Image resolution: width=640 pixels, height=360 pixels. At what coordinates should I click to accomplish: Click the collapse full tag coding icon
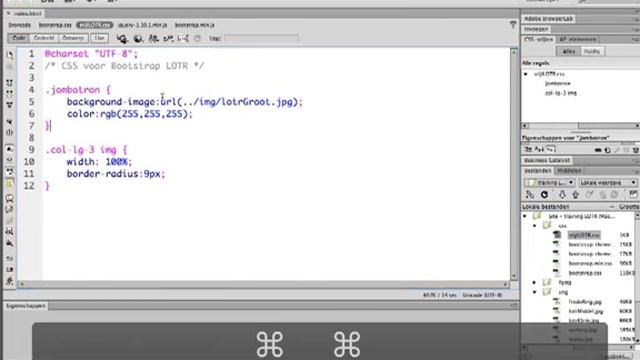tap(10, 83)
